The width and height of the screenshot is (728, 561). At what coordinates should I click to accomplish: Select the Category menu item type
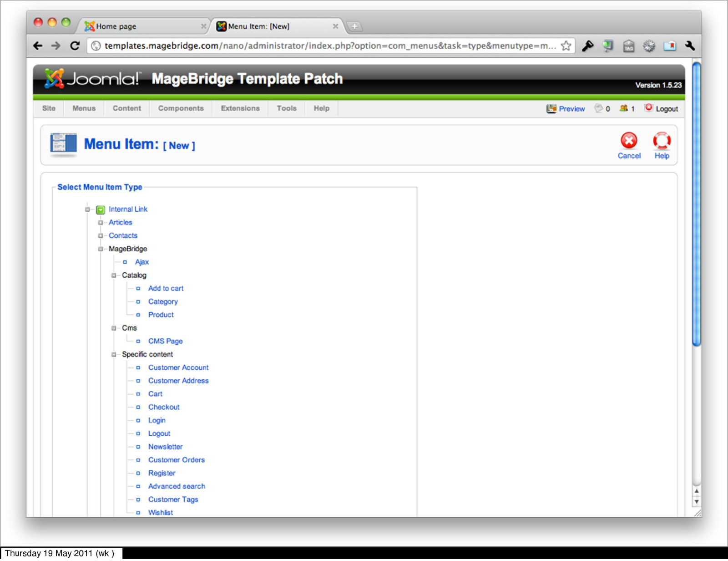point(163,302)
